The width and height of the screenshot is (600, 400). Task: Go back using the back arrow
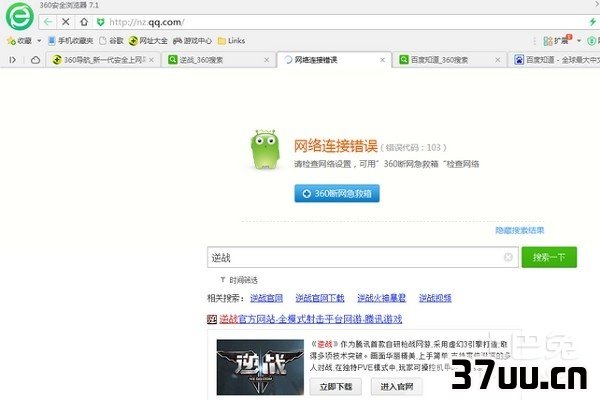[48, 22]
